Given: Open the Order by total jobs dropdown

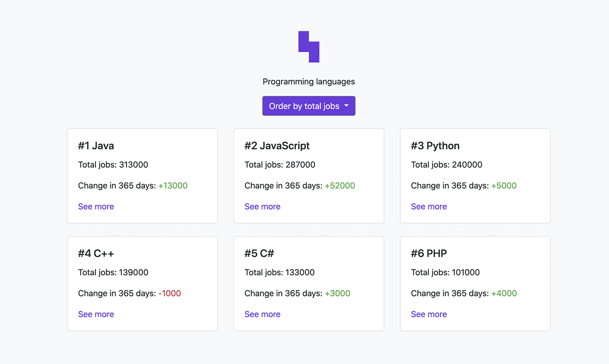Looking at the screenshot, I should (x=309, y=106).
